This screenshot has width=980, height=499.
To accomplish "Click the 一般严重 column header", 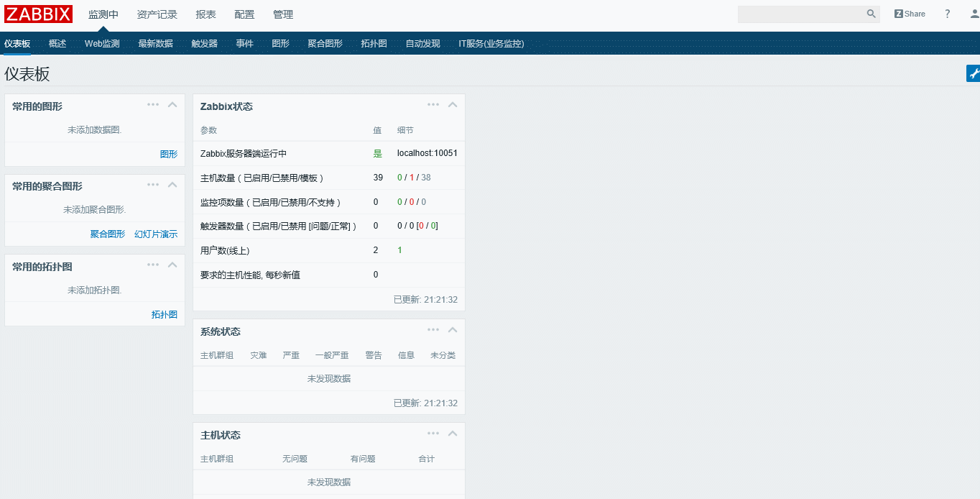I will pyautogui.click(x=332, y=355).
